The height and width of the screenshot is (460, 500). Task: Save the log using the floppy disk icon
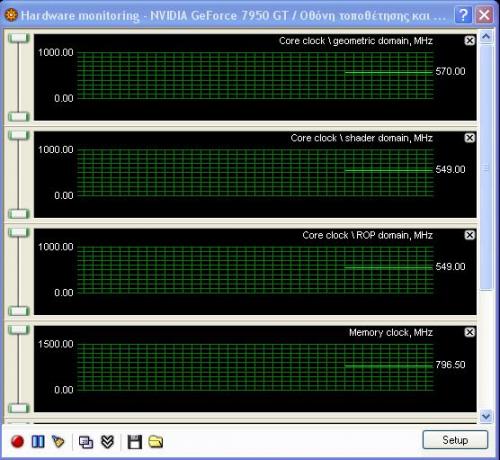pos(135,442)
